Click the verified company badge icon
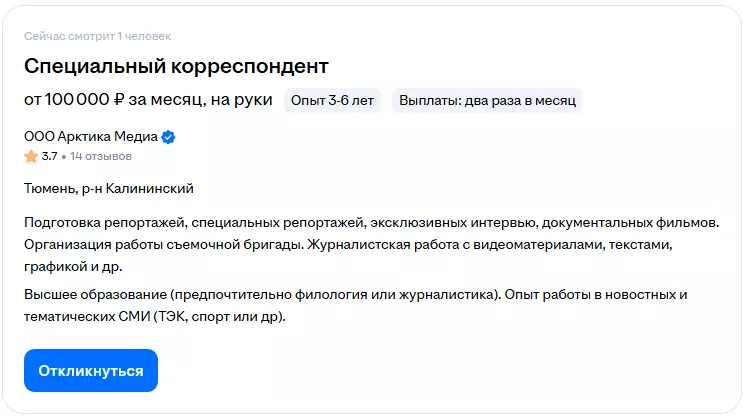 click(169, 137)
